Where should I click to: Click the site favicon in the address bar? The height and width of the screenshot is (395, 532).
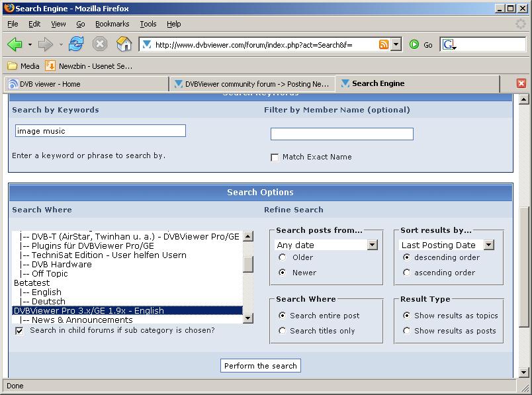point(147,44)
